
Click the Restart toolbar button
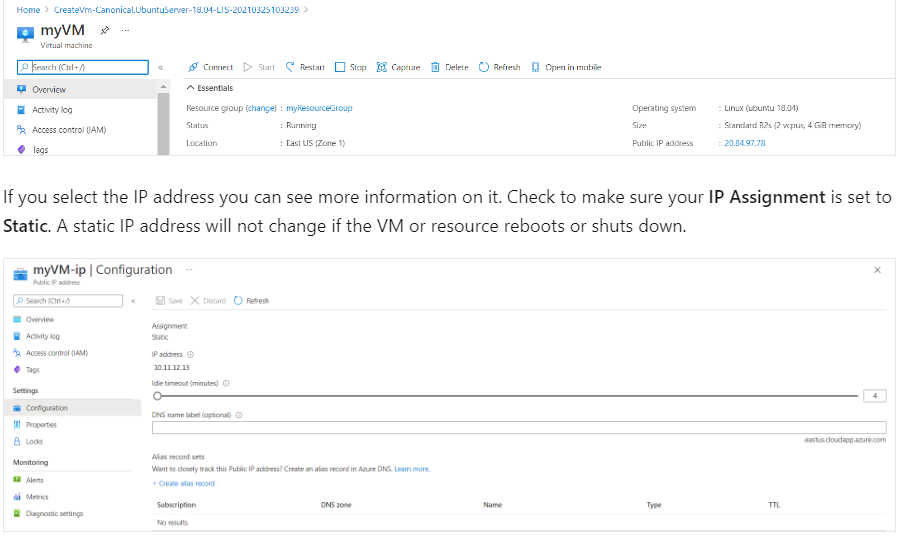click(x=305, y=67)
